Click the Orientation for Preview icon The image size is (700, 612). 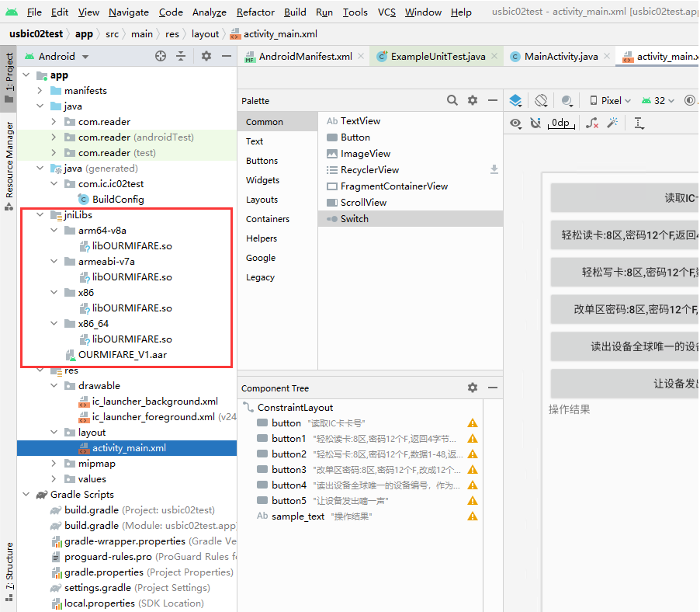[542, 100]
